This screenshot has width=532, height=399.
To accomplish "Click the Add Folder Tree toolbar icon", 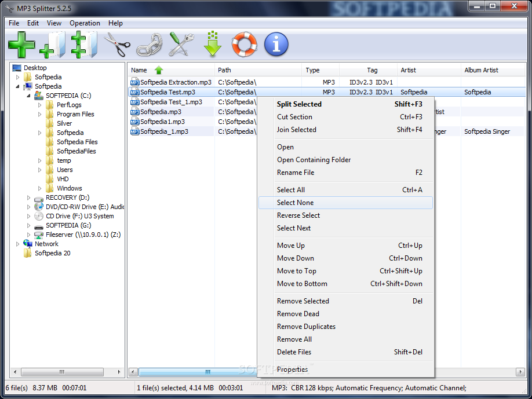I will [84, 45].
